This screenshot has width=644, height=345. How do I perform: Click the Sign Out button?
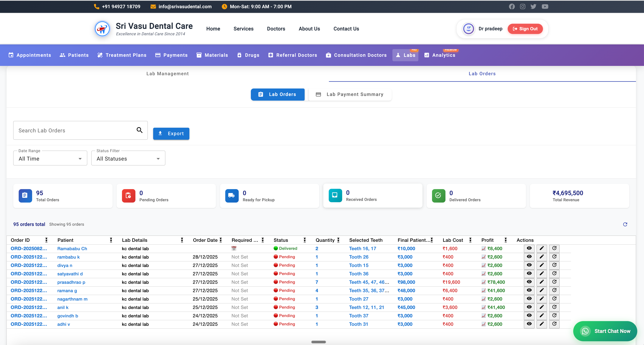(x=525, y=29)
